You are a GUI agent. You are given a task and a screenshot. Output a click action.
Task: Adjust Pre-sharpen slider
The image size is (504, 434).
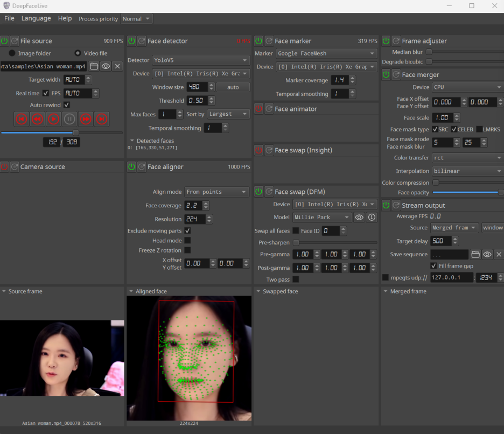(x=334, y=242)
